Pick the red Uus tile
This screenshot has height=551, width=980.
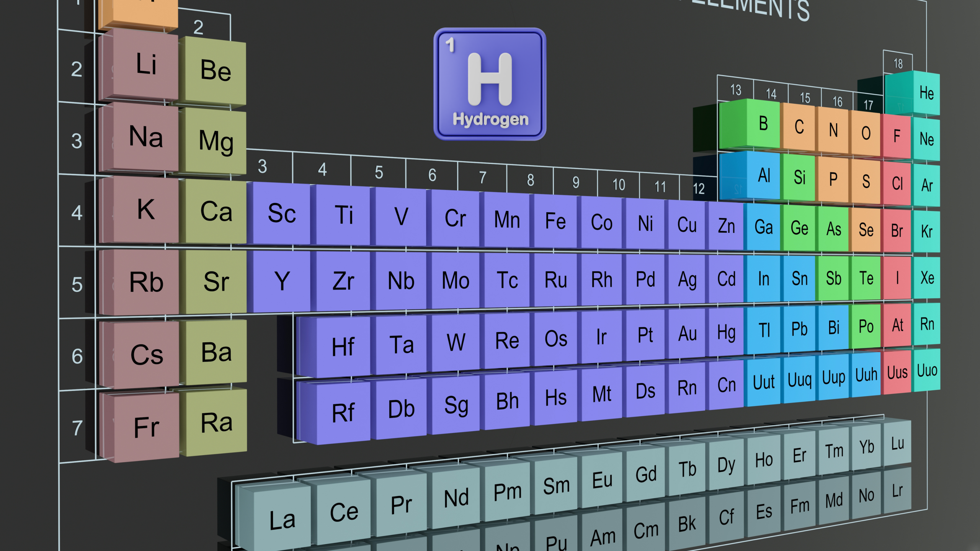(x=897, y=372)
